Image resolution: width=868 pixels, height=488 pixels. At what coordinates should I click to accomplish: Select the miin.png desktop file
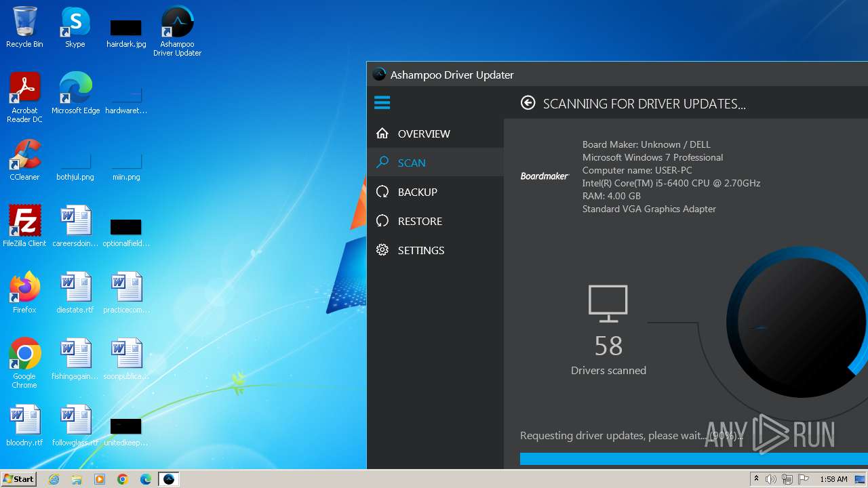pos(126,166)
